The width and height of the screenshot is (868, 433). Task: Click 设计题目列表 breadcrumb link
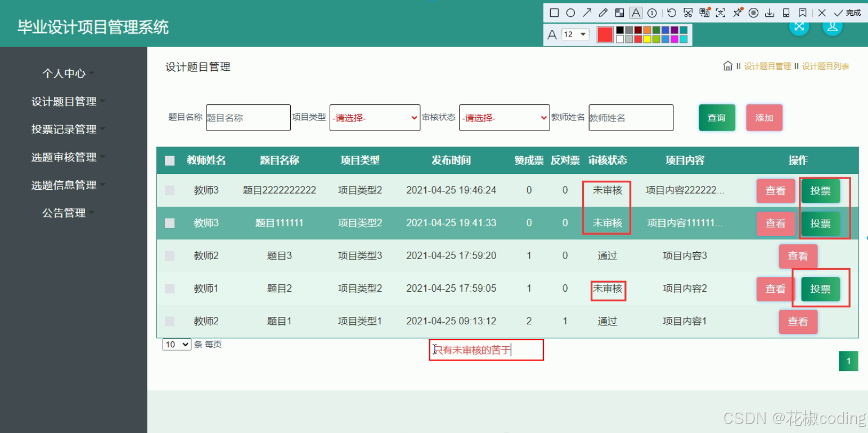point(825,66)
